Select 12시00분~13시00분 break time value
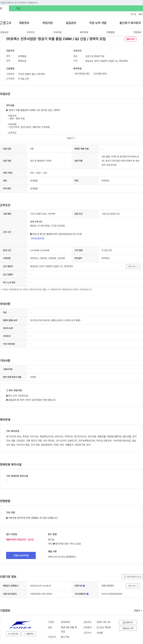Screen dimensions: 143x644 pyautogui.click(x=40, y=250)
